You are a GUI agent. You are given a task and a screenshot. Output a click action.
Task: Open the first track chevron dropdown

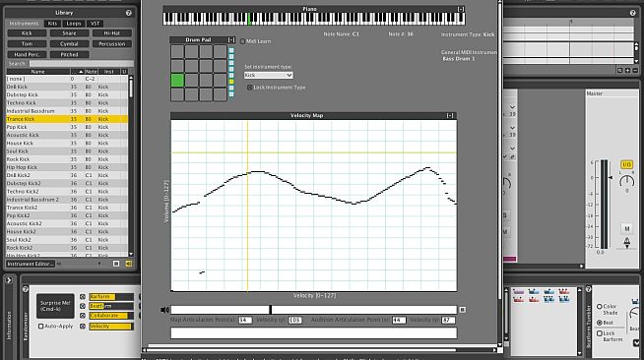point(512,107)
